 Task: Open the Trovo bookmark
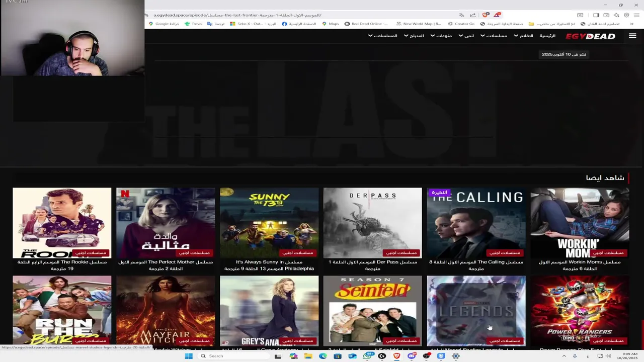[x=193, y=24]
